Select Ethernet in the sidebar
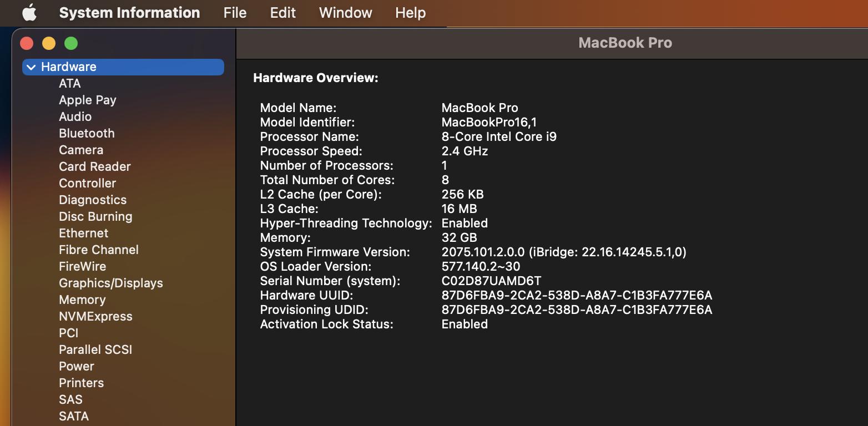 84,233
